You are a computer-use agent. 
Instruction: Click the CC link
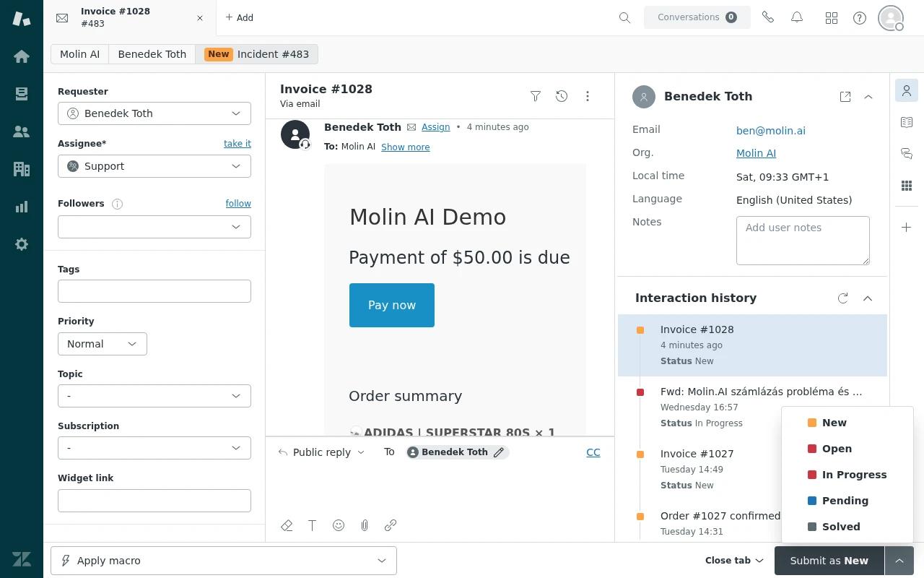(x=593, y=452)
